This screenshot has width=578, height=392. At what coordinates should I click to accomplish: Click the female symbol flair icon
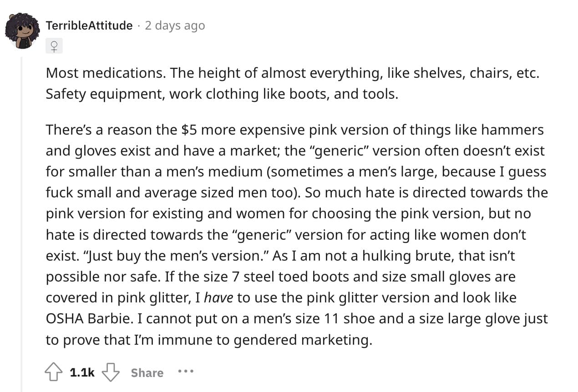[x=54, y=46]
